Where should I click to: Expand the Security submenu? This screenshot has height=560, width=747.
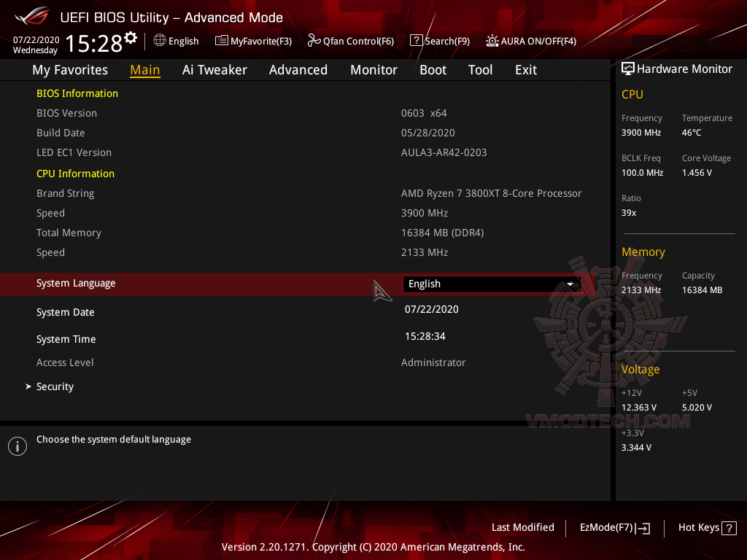(55, 386)
